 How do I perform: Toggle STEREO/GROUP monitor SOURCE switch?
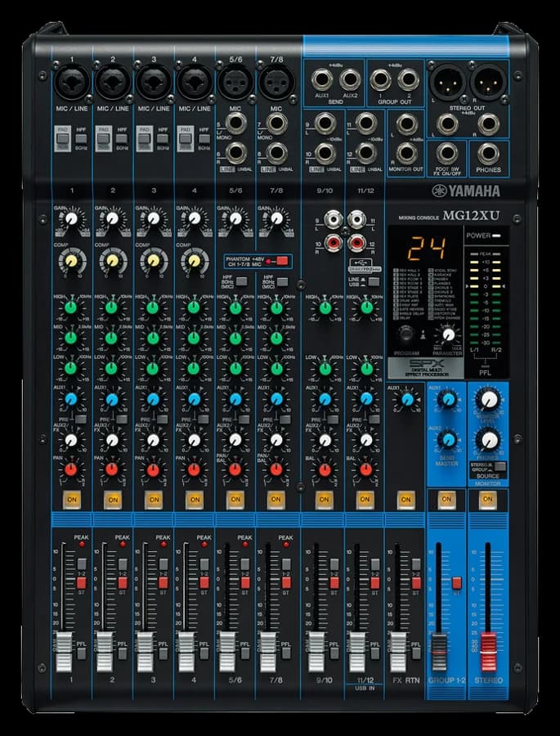tap(500, 467)
